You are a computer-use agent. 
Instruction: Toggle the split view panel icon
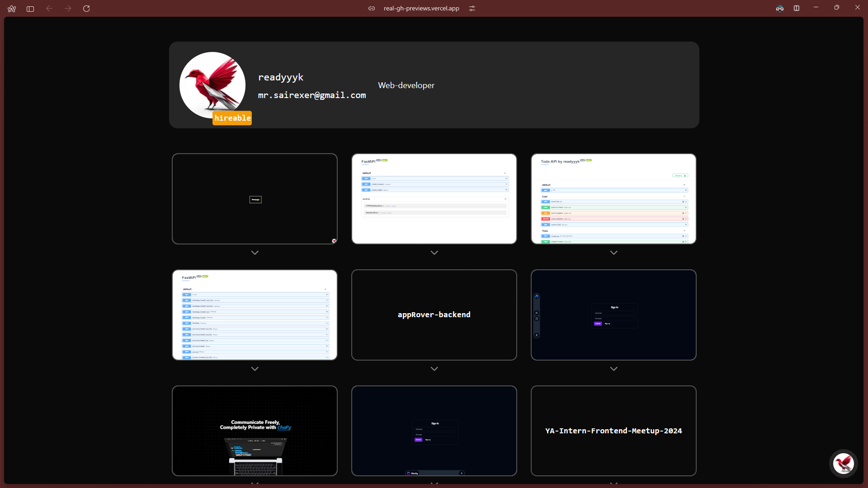click(x=797, y=9)
